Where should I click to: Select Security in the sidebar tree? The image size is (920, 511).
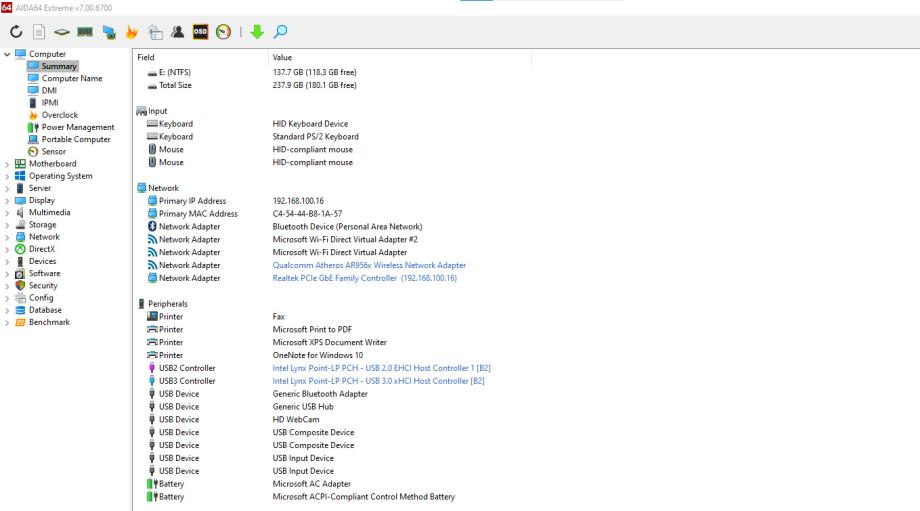[43, 286]
